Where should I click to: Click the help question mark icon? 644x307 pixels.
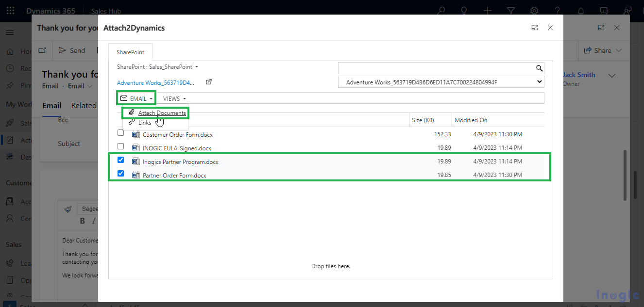pos(558,11)
